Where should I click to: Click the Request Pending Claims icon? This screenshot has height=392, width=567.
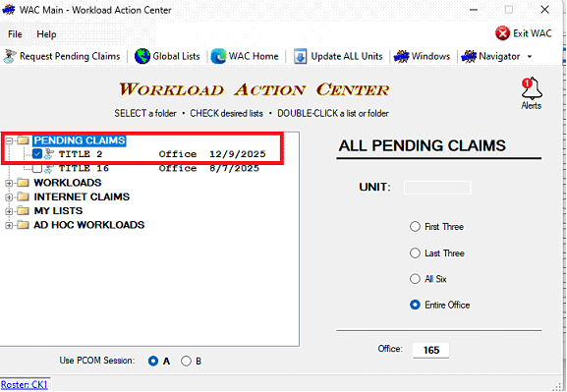click(10, 56)
